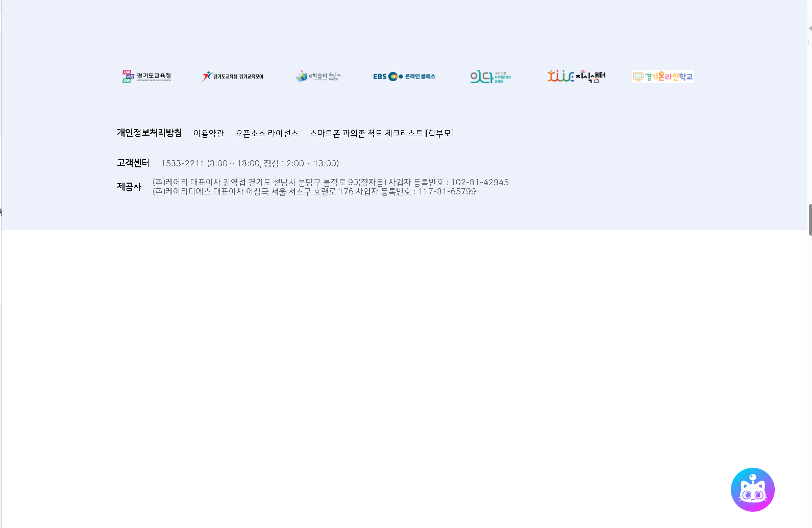
Task: Open the 경기온라인학교 banner
Action: [662, 77]
